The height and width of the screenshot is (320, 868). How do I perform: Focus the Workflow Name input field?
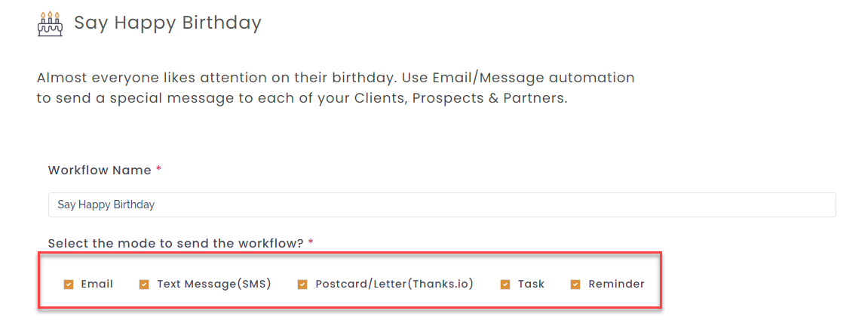click(442, 205)
